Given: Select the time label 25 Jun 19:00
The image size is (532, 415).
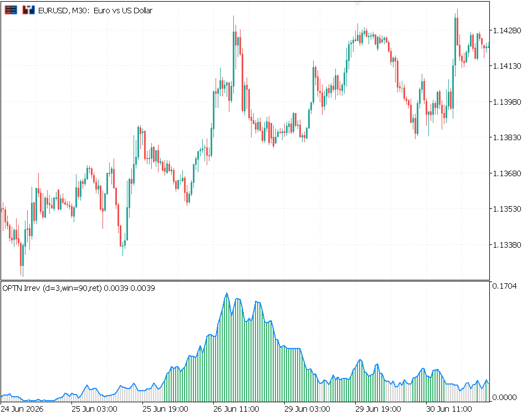Looking at the screenshot, I should coord(165,409).
